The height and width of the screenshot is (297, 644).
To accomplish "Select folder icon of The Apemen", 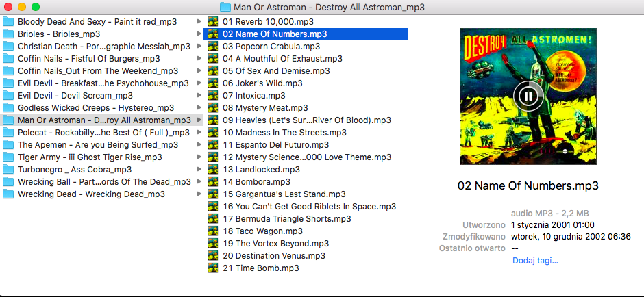I will coord(8,144).
